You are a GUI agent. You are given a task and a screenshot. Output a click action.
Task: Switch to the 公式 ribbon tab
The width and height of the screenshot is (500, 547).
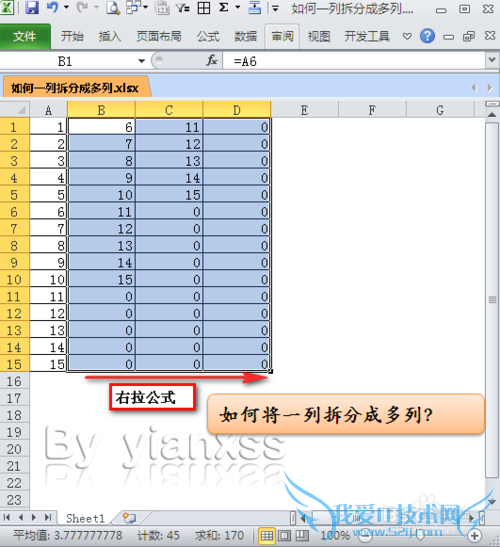click(208, 36)
